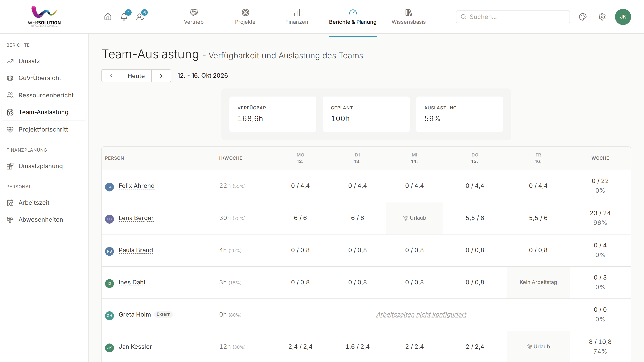Switch to the Berichte & Planung tab
Image resolution: width=644 pixels, height=362 pixels.
coord(353,17)
